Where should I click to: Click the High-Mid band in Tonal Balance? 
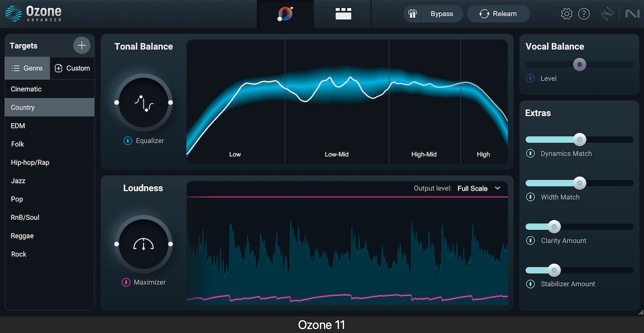424,102
